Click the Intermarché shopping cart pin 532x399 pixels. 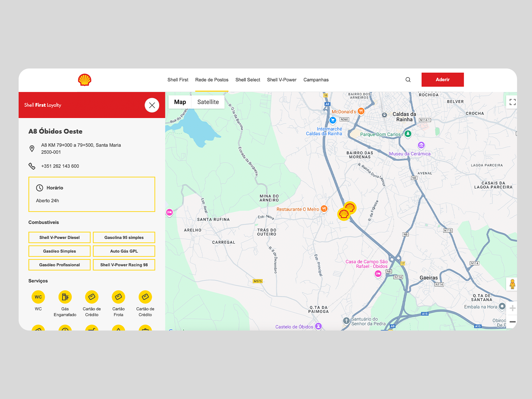click(x=332, y=120)
